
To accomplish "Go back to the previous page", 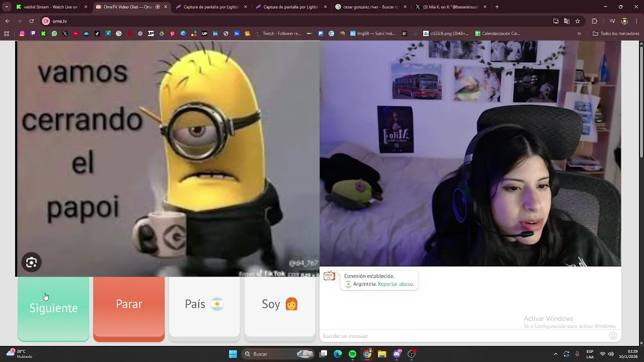I will tap(7, 21).
